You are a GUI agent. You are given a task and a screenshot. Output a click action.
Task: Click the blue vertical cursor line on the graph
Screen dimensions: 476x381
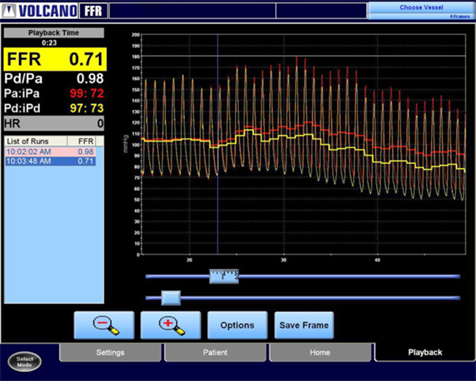coord(218,144)
